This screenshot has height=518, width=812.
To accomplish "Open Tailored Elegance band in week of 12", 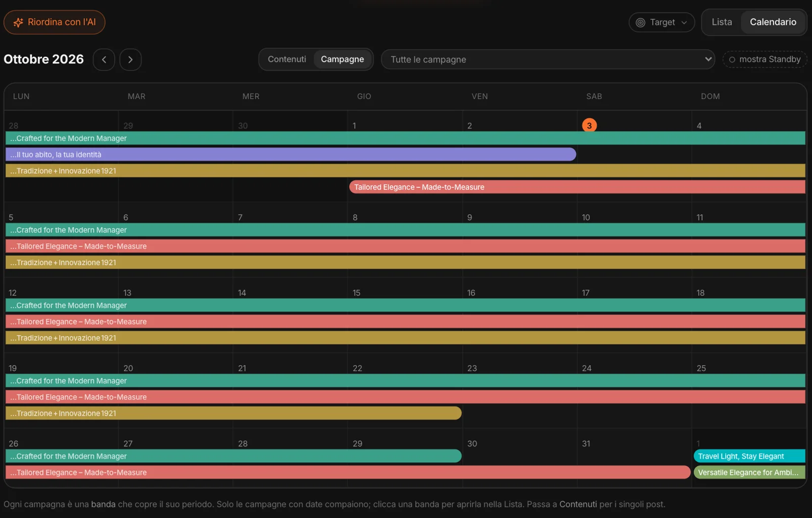I will [405, 321].
